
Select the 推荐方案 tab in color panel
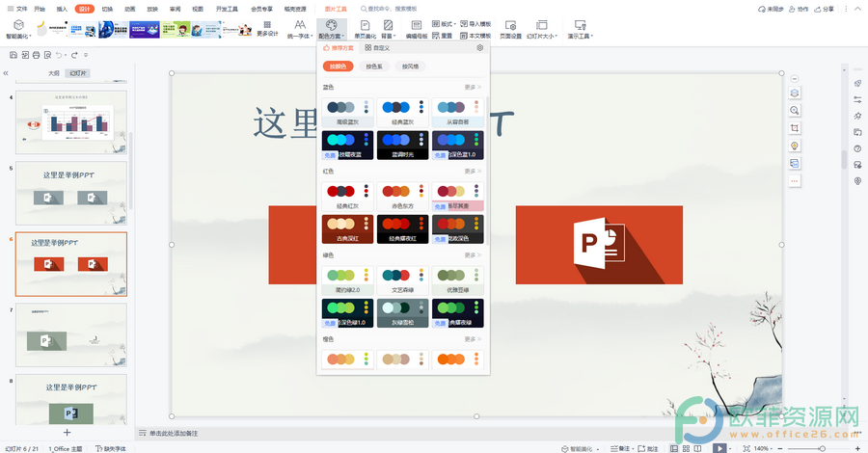[x=339, y=48]
